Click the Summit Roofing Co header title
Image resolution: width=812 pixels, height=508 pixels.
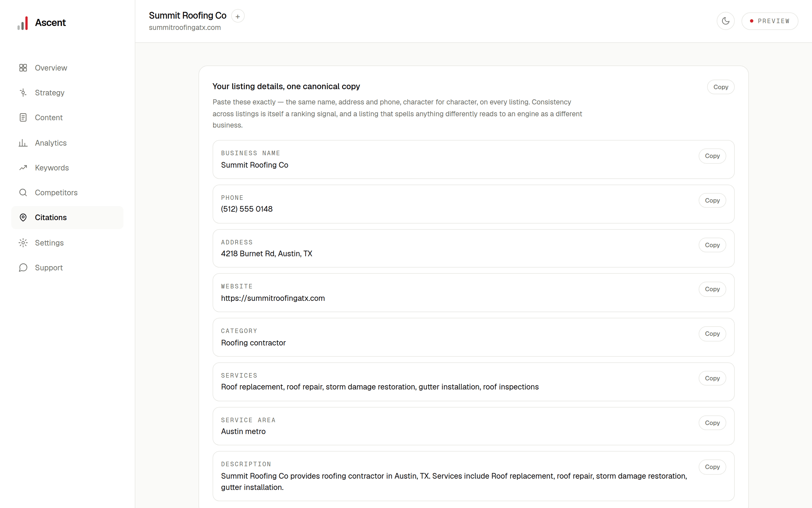[187, 16]
